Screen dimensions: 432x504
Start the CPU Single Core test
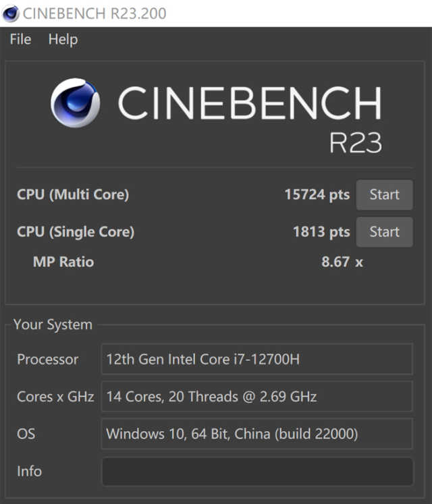click(384, 232)
